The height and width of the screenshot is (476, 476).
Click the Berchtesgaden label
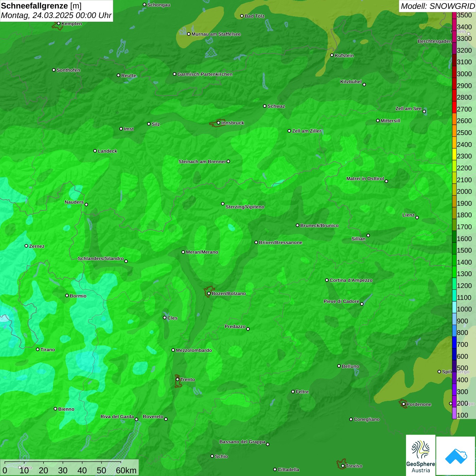coord(435,41)
